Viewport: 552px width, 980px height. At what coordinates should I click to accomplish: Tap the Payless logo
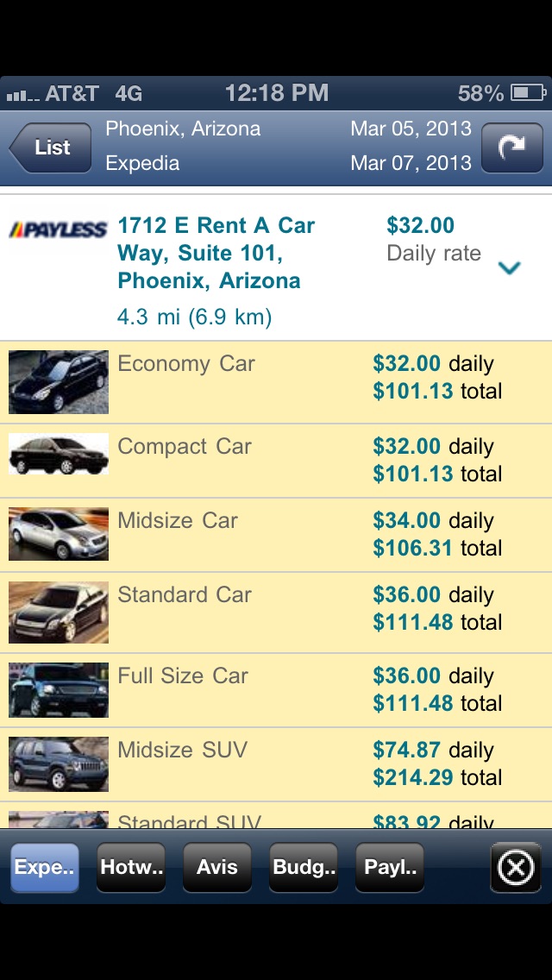(x=58, y=229)
